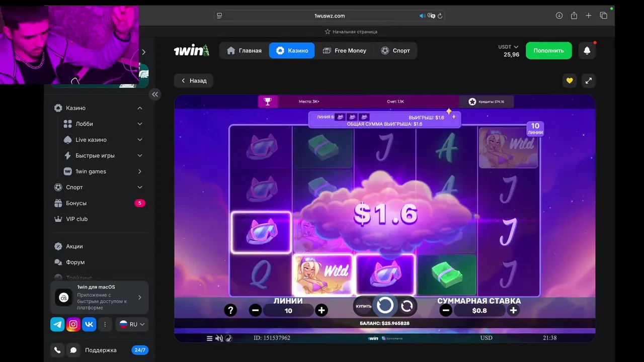Go to the Спорт tab in the top nav
644x362 pixels.
395,51
